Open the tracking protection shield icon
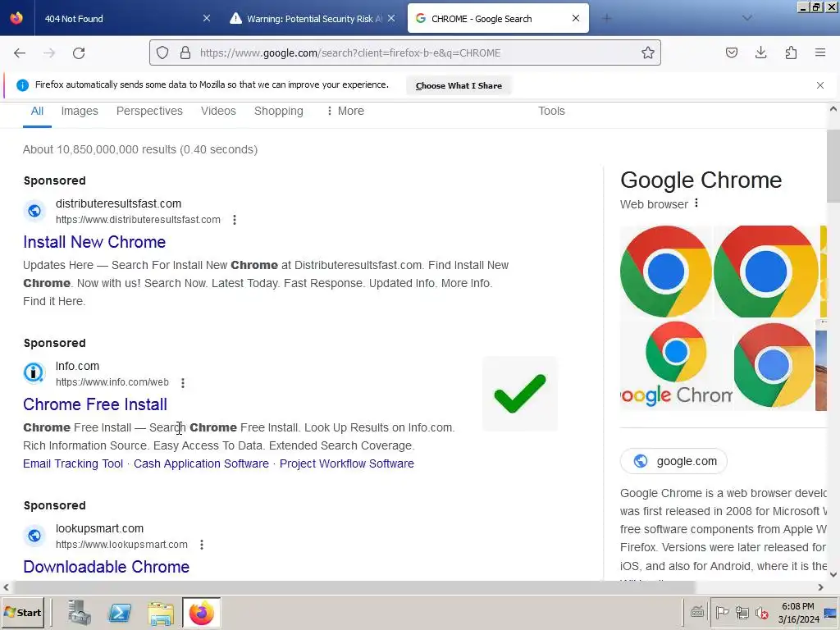This screenshot has width=840, height=630. (162, 53)
